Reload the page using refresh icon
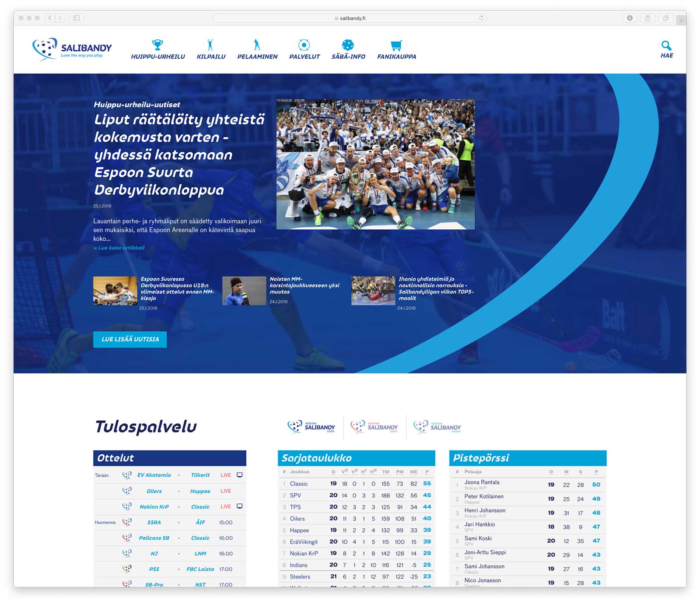The image size is (700, 604). pos(481,18)
